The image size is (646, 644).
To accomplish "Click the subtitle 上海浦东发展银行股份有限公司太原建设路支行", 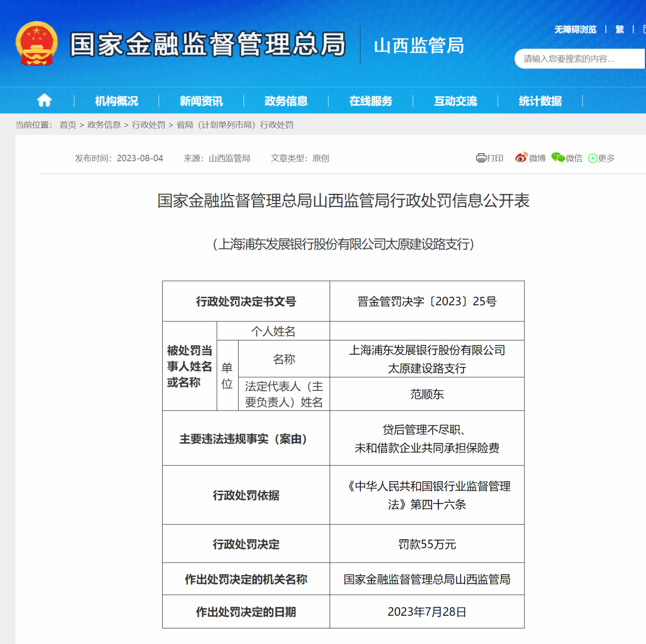I will (343, 244).
